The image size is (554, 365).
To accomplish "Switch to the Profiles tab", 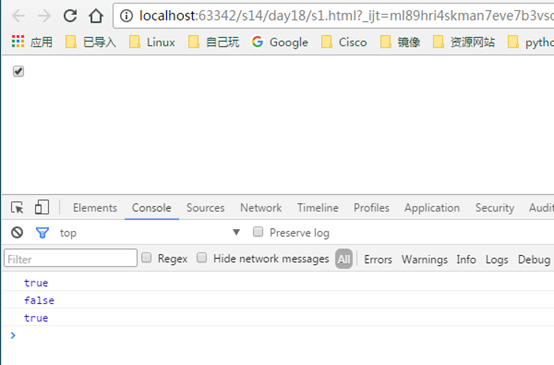I will 371,208.
